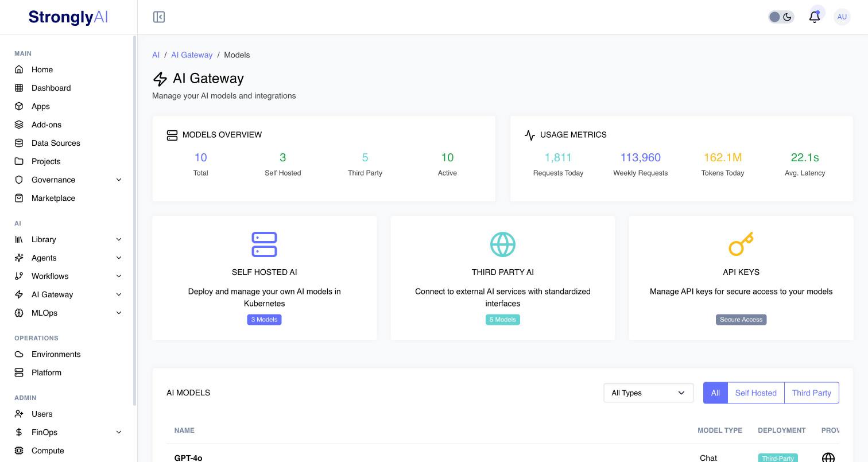
Task: Click the Data Sources database icon
Action: [19, 143]
